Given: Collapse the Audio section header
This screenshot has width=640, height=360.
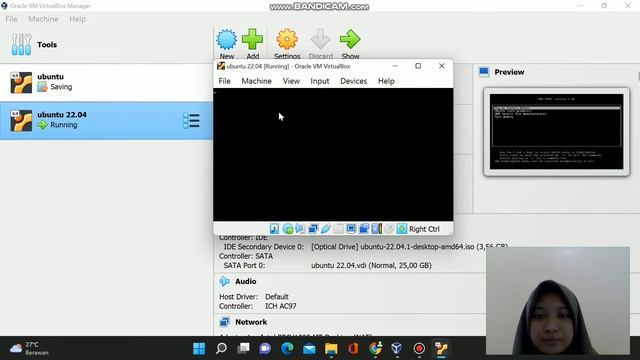Looking at the screenshot, I should (245, 281).
